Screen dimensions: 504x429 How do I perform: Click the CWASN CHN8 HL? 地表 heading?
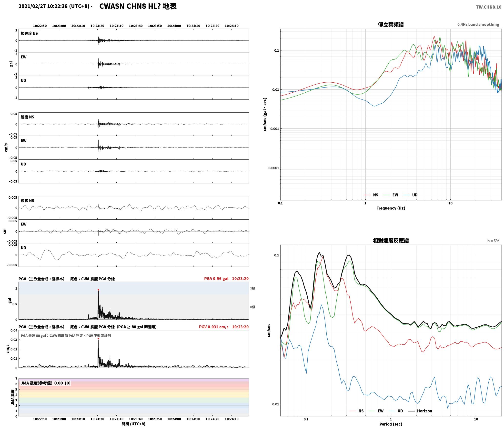tap(138, 6)
